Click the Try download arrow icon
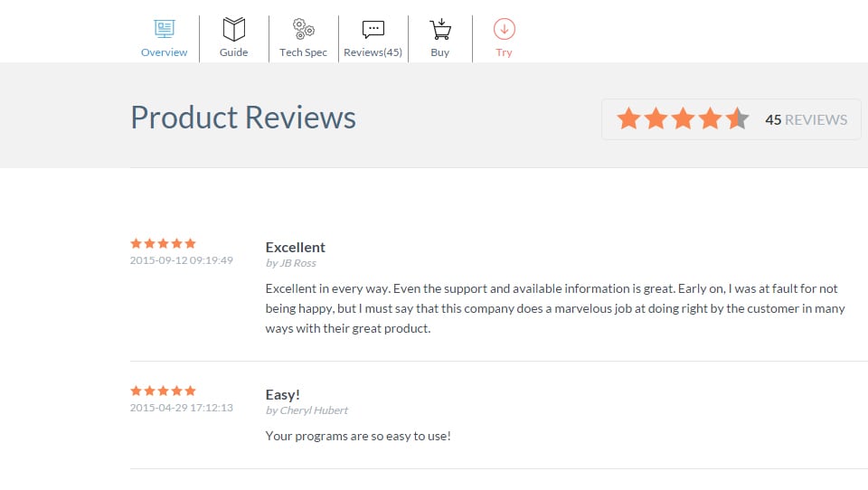 point(504,29)
